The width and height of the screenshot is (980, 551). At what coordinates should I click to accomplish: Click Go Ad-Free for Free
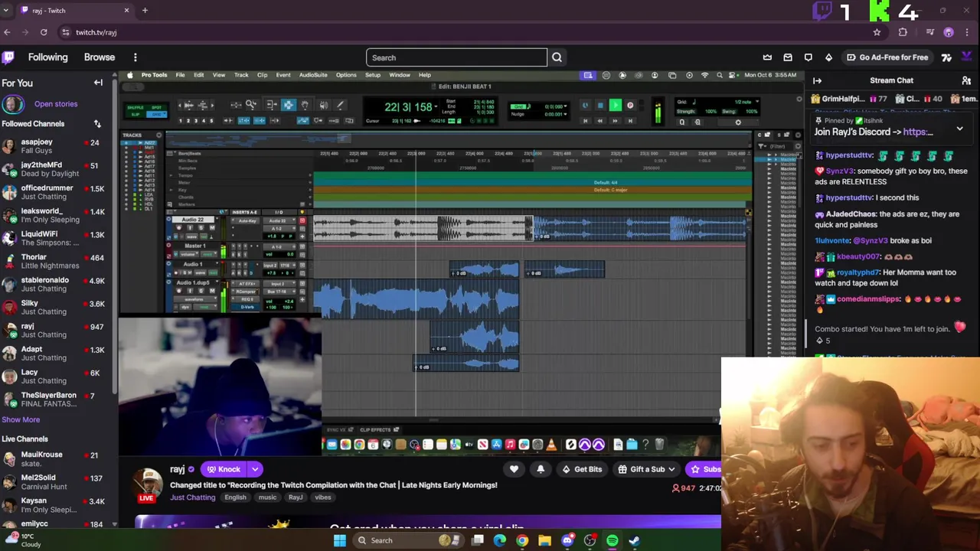(x=887, y=57)
